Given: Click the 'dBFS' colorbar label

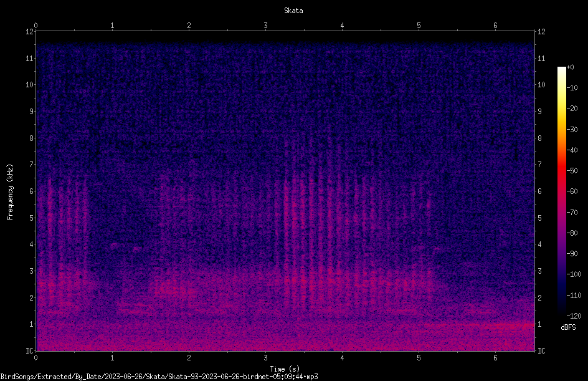Looking at the screenshot, I should click(x=568, y=327).
